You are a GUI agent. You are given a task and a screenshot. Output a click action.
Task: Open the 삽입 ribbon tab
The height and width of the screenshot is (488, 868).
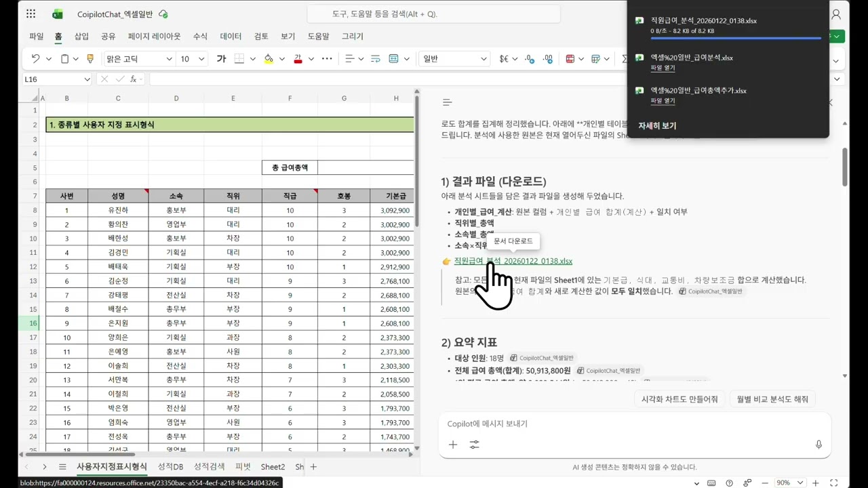click(81, 37)
